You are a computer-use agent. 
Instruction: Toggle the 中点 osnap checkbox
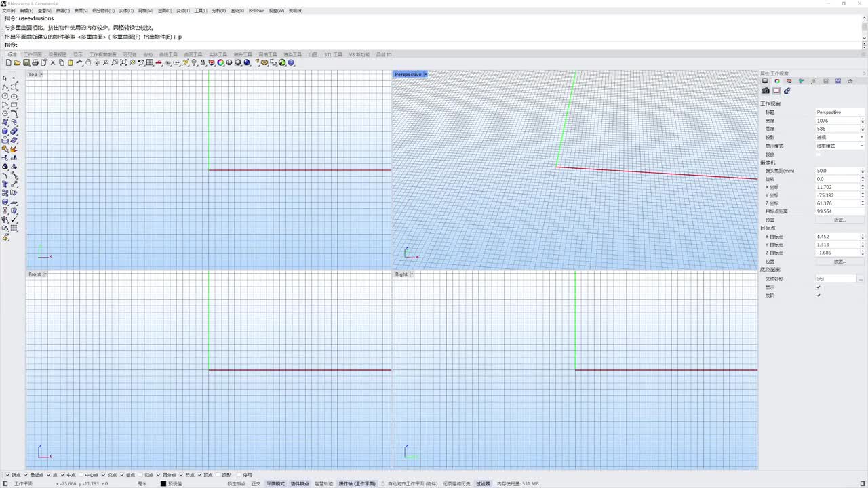(x=64, y=475)
